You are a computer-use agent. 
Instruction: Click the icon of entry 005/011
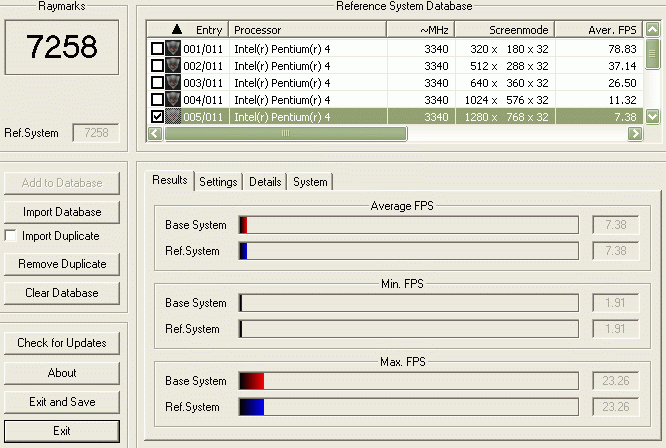(x=173, y=116)
